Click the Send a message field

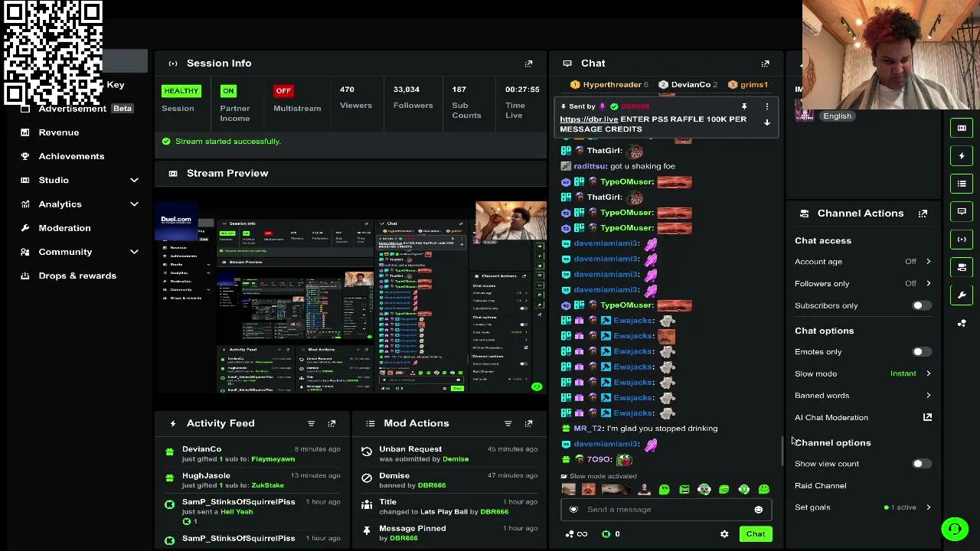tap(665, 510)
